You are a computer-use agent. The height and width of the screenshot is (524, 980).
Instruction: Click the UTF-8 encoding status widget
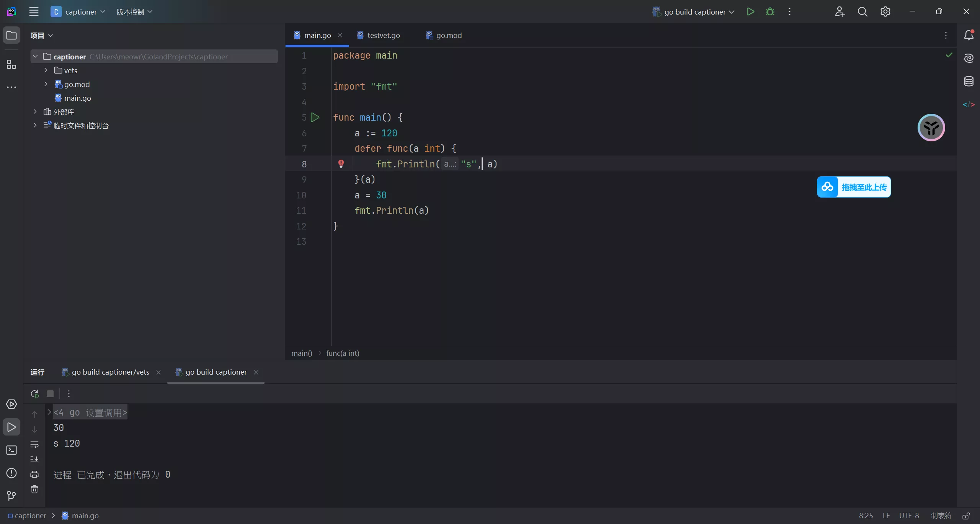coord(909,516)
